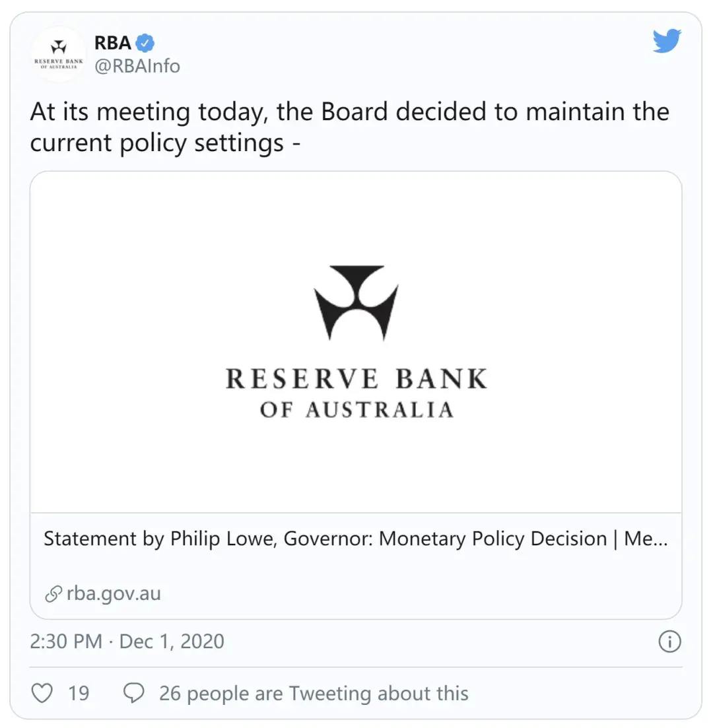Click the 'At its meeting today' text line
This screenshot has width=713, height=728.
tap(350, 112)
